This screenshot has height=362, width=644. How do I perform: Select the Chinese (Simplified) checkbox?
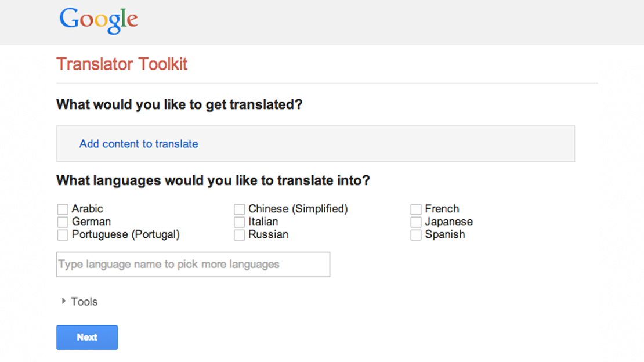pos(240,209)
